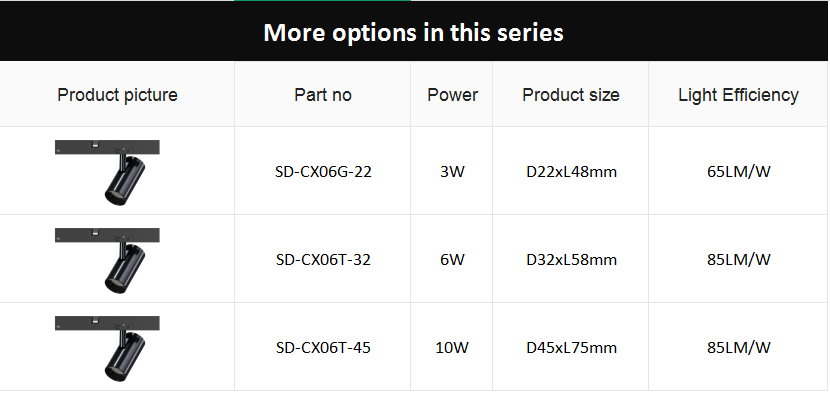Select the 3W power cell
The height and width of the screenshot is (394, 830).
tap(452, 172)
